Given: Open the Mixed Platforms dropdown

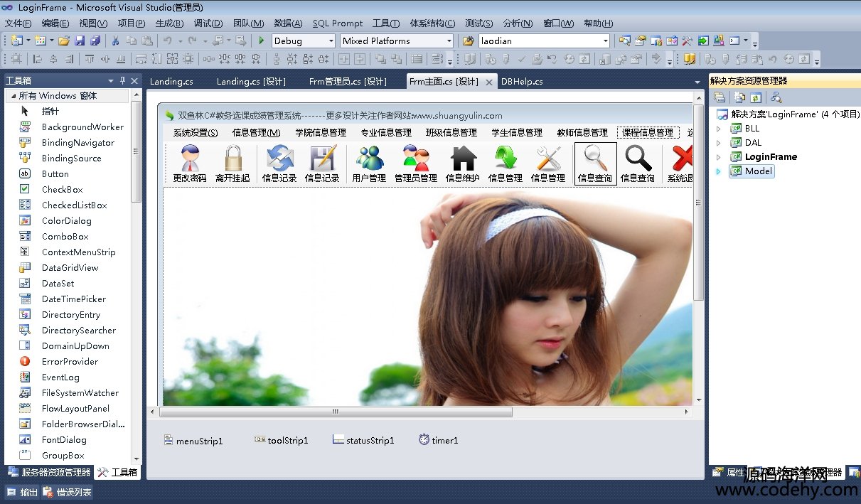Looking at the screenshot, I should click(x=449, y=41).
